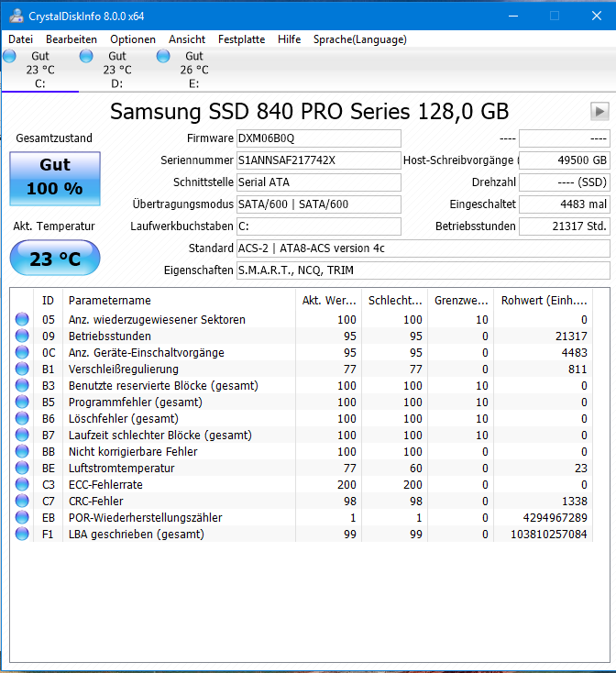Click status orb for attribute 05

point(22,319)
